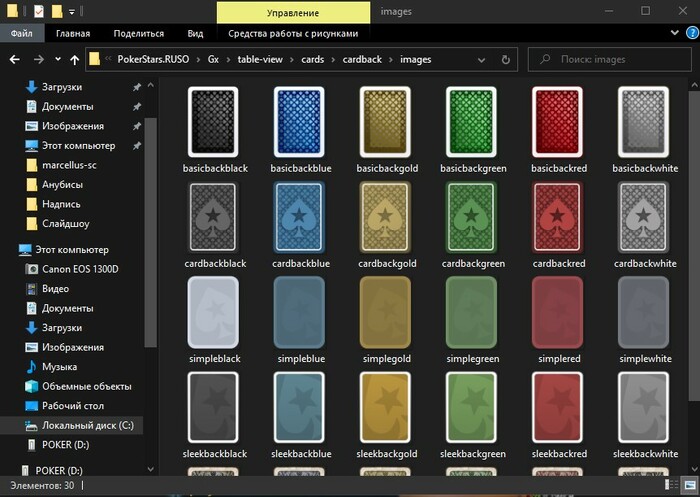This screenshot has width=700, height=497.
Task: Click the Управление contextual tab
Action: click(293, 13)
